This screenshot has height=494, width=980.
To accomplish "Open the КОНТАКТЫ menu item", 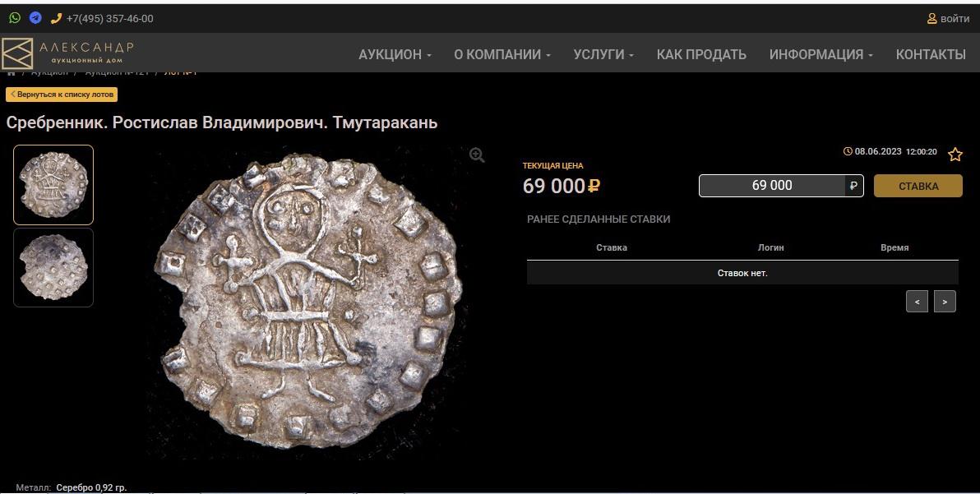I will [x=931, y=54].
